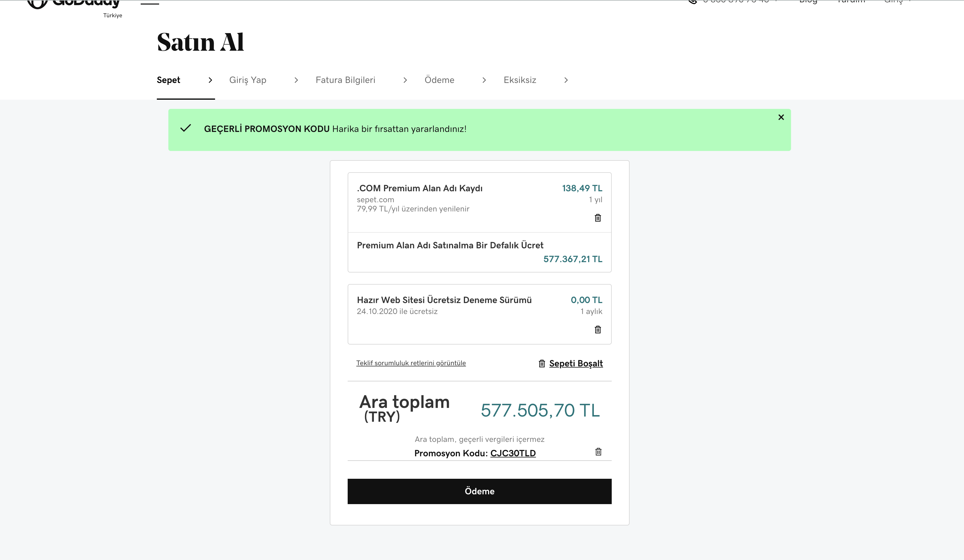
Task: Click chevron after Fatura Bilgileri step
Action: coord(405,80)
